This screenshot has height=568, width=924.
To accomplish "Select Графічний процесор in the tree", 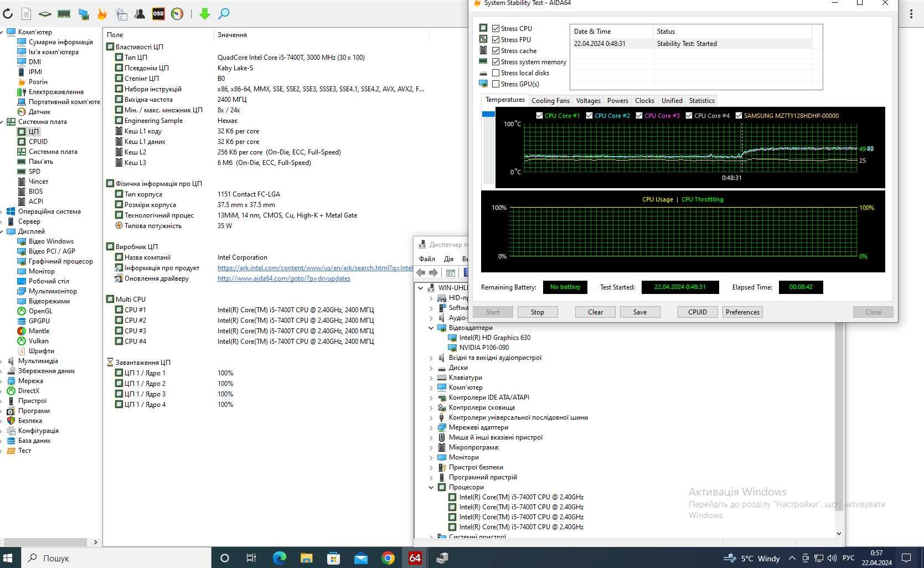I will [60, 261].
